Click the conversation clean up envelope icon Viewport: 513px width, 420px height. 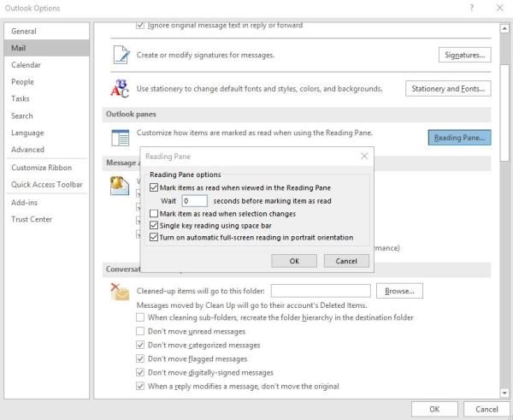[x=120, y=292]
